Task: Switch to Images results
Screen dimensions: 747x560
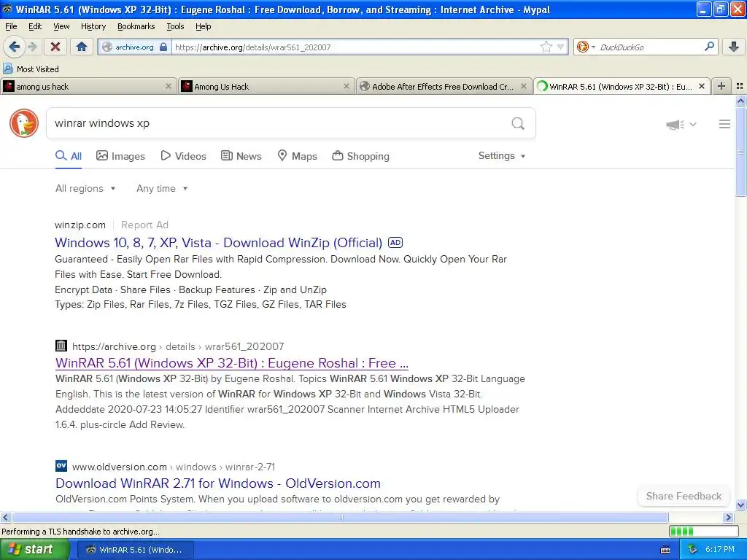Action: 120,156
